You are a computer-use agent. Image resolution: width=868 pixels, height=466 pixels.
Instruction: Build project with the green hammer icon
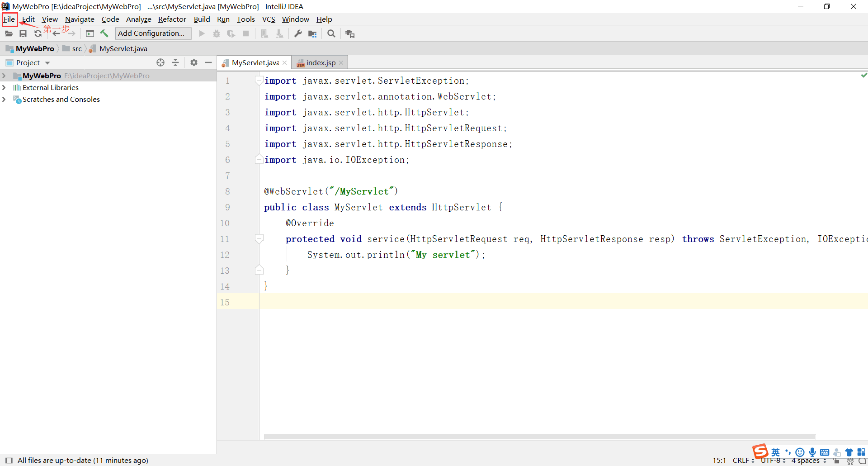pos(104,33)
